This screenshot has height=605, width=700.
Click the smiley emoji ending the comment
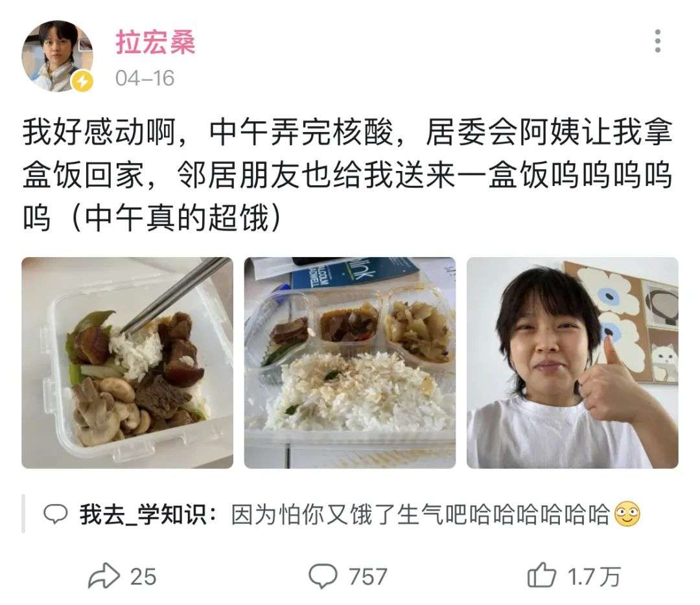point(627,514)
